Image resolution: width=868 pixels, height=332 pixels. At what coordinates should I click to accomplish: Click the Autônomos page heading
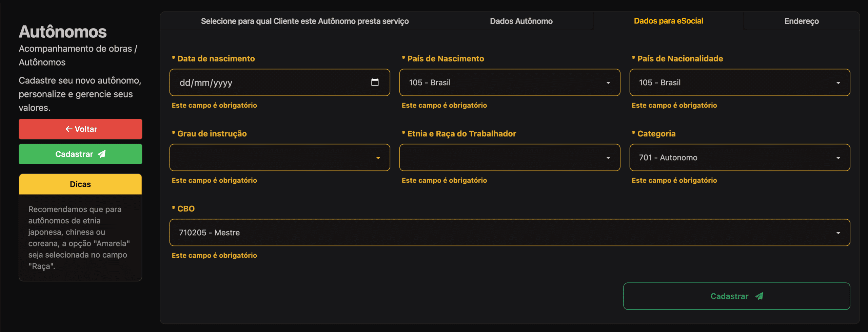[x=63, y=32]
